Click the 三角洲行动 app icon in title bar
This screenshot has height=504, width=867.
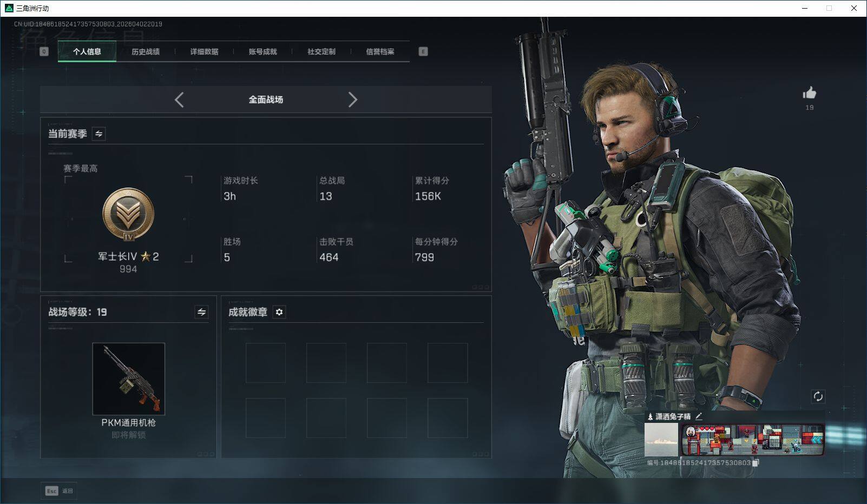tap(9, 8)
